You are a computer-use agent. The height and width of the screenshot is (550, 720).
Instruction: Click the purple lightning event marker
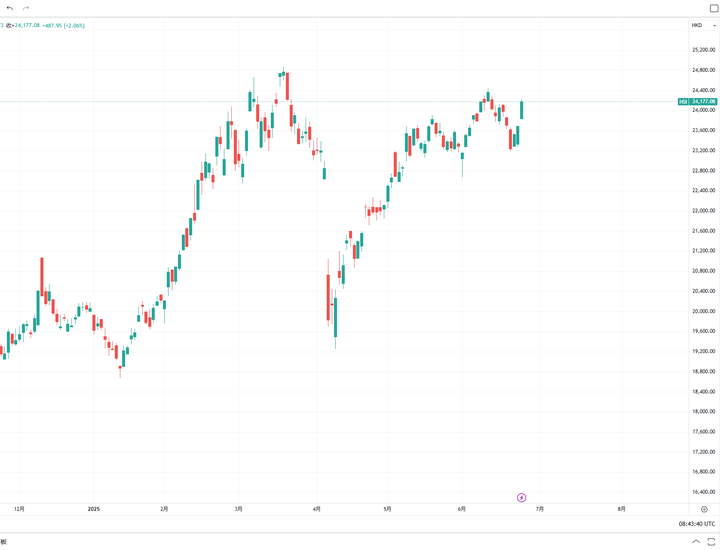521,497
